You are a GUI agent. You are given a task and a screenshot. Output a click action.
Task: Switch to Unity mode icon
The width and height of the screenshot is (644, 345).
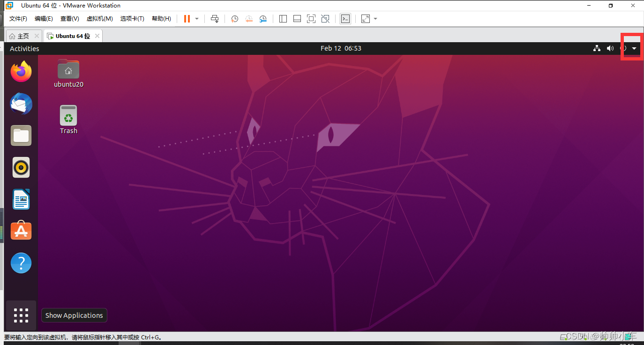coord(325,19)
